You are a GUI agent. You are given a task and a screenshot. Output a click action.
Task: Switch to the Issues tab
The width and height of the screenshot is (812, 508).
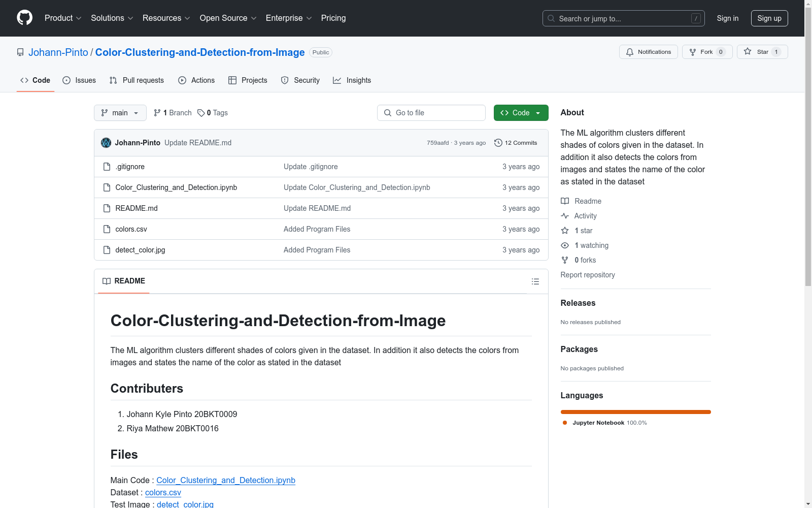pyautogui.click(x=79, y=80)
